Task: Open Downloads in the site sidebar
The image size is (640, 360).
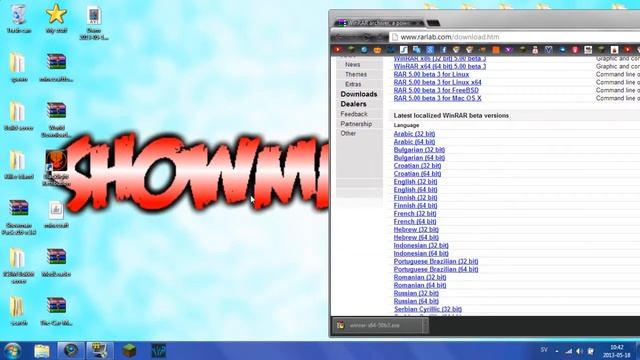Action: [x=359, y=94]
